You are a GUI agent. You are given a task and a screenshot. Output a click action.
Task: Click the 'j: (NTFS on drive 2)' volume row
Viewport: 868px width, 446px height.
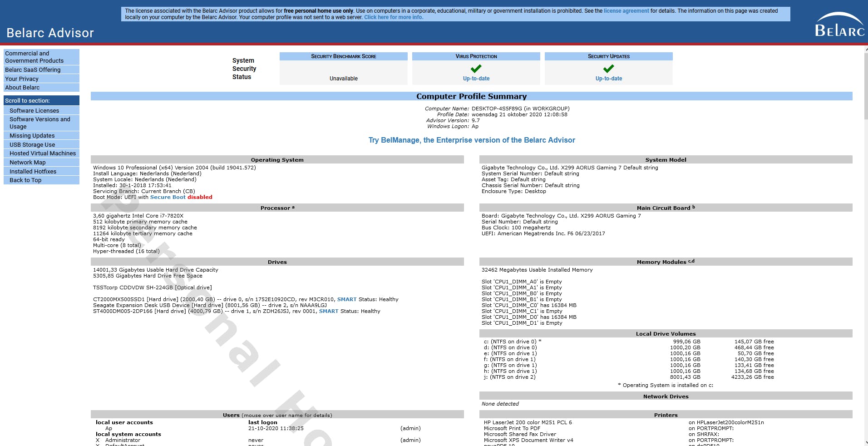pyautogui.click(x=629, y=377)
